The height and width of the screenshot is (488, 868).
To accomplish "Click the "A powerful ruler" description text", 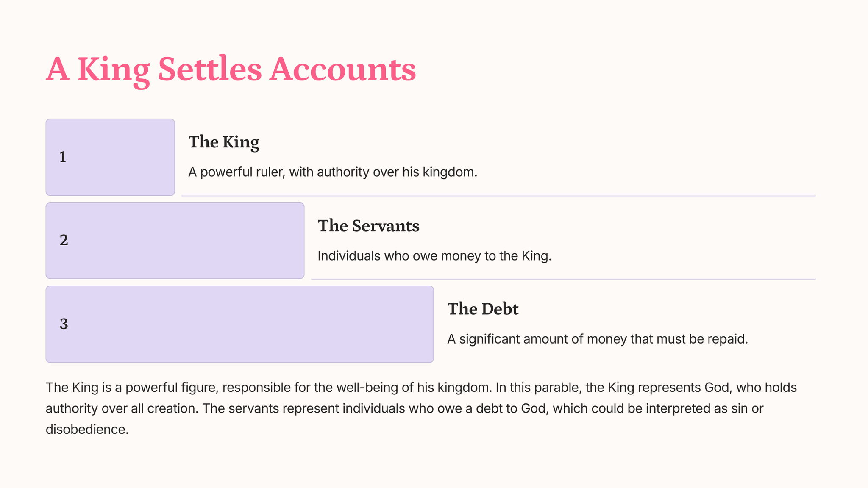I will (x=332, y=172).
